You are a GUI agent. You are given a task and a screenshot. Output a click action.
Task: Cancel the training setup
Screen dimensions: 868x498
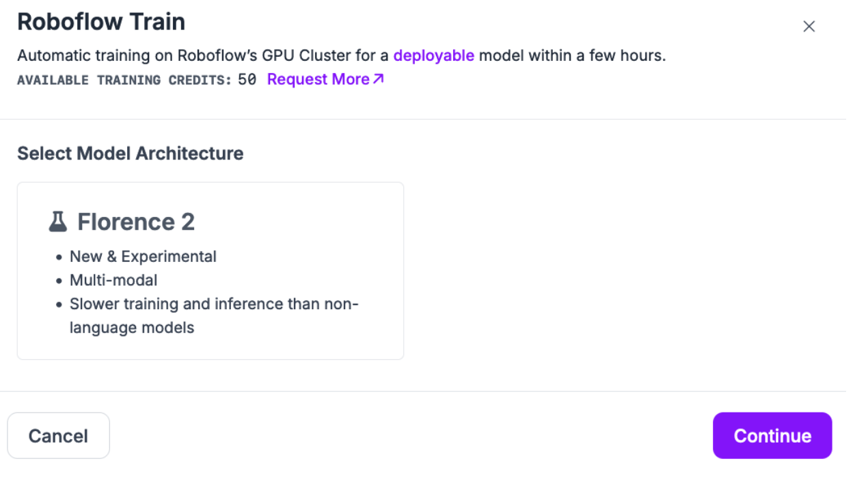[58, 436]
